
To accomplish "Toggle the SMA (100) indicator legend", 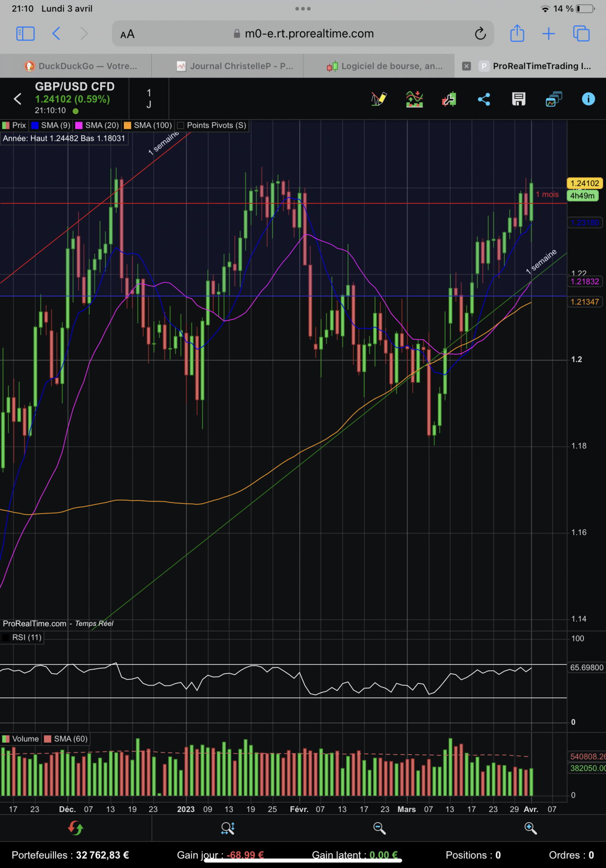I will point(148,125).
